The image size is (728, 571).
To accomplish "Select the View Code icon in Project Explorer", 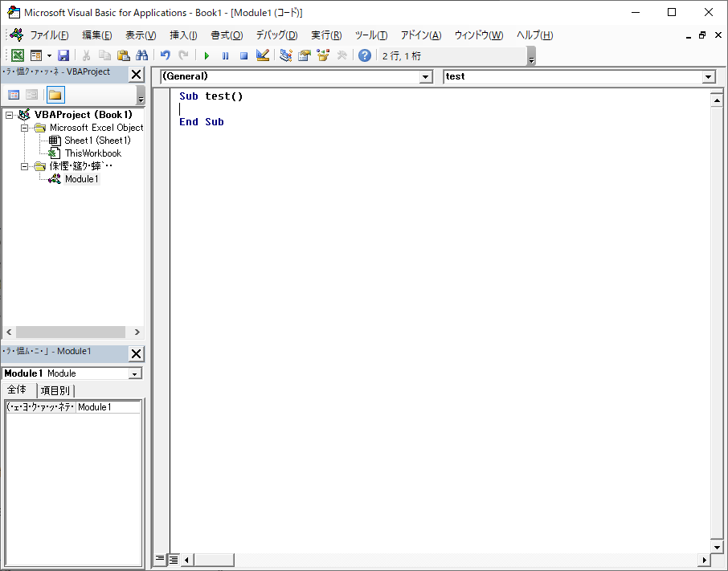I will [x=14, y=95].
